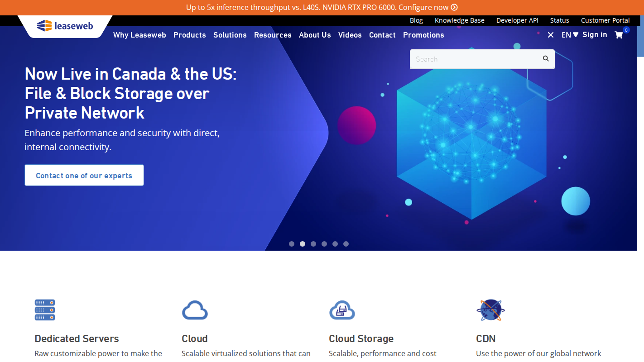
Task: Click the hero headline about File & Block Storage
Action: click(x=131, y=93)
